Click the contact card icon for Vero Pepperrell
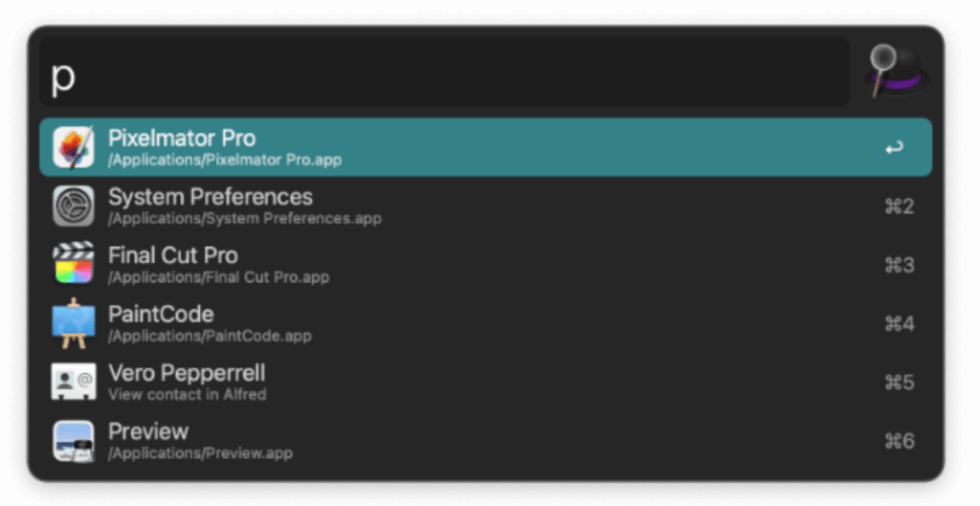The height and width of the screenshot is (506, 980). 73,382
